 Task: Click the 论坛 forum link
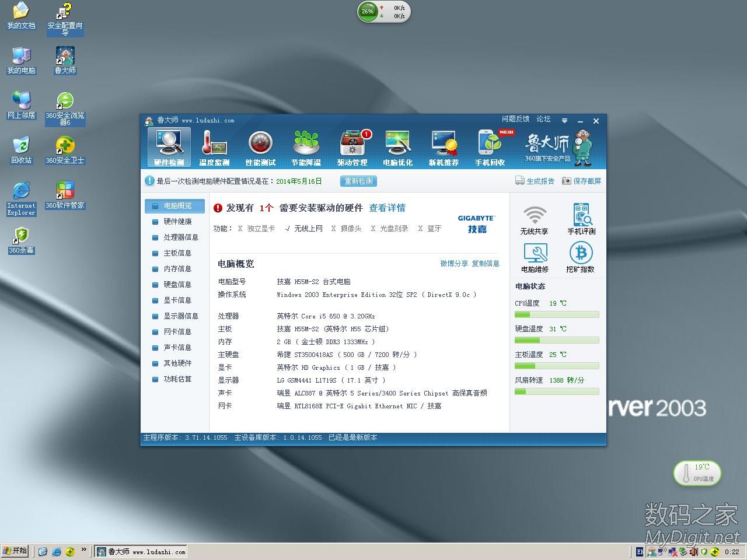[543, 119]
